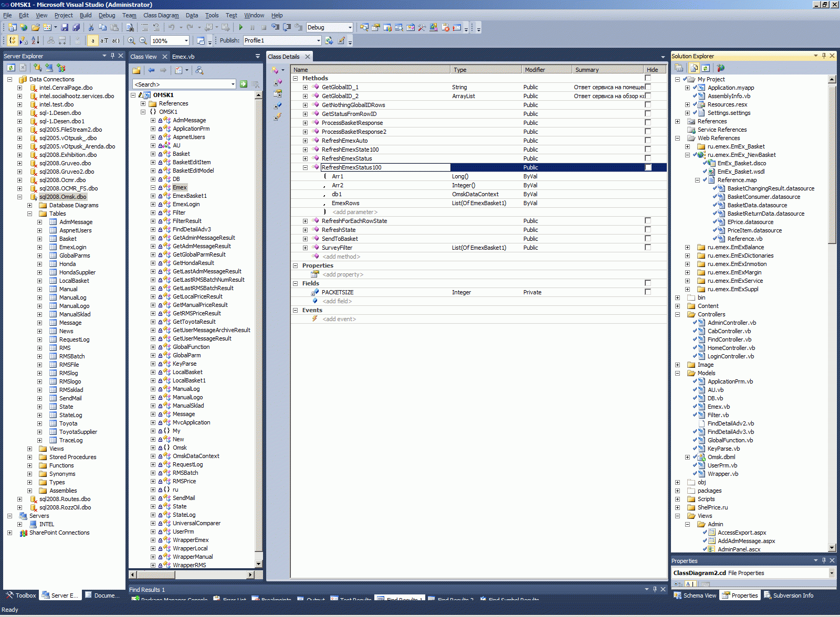Open the Class View Search dropdown
The height and width of the screenshot is (617, 840).
click(233, 84)
